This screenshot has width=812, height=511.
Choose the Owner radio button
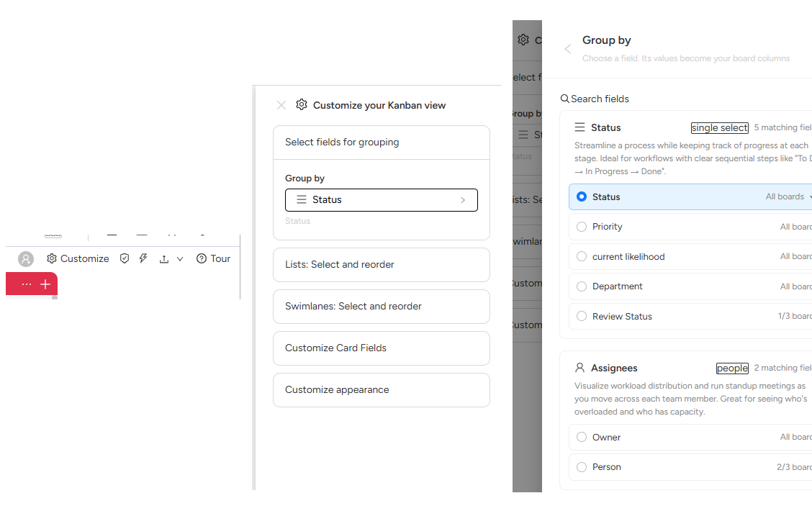pos(582,437)
